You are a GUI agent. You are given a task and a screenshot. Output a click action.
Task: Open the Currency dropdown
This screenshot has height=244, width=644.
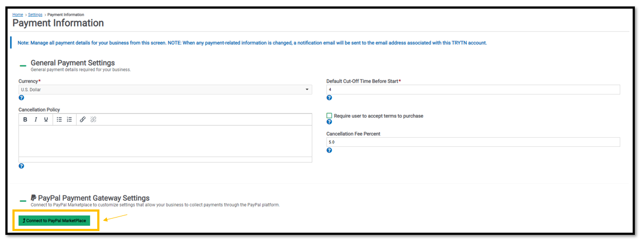click(x=165, y=90)
